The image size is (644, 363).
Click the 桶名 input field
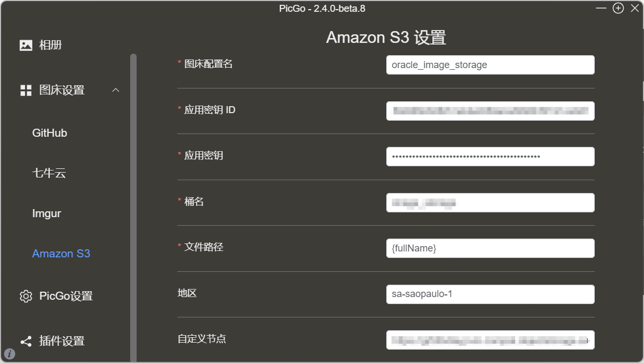(490, 203)
